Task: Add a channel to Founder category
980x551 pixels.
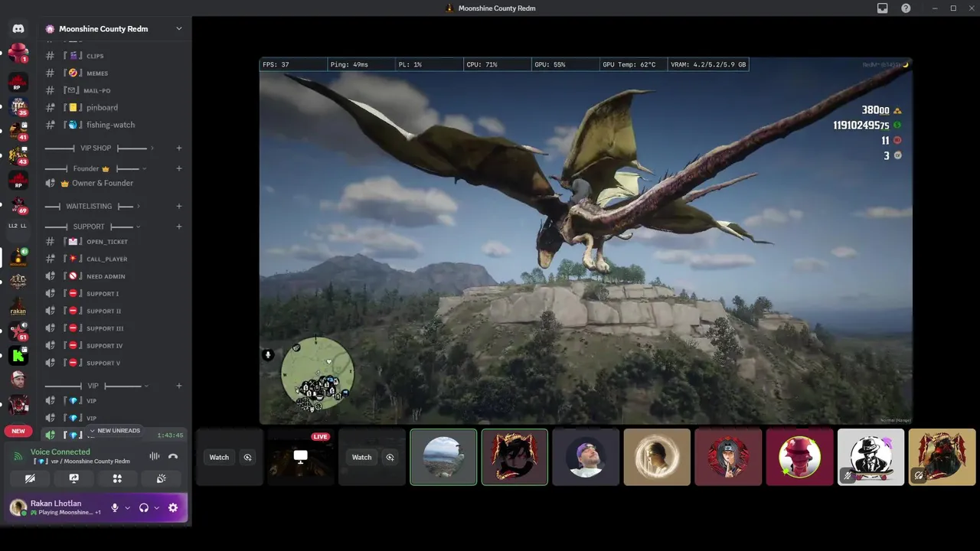Action: point(179,168)
